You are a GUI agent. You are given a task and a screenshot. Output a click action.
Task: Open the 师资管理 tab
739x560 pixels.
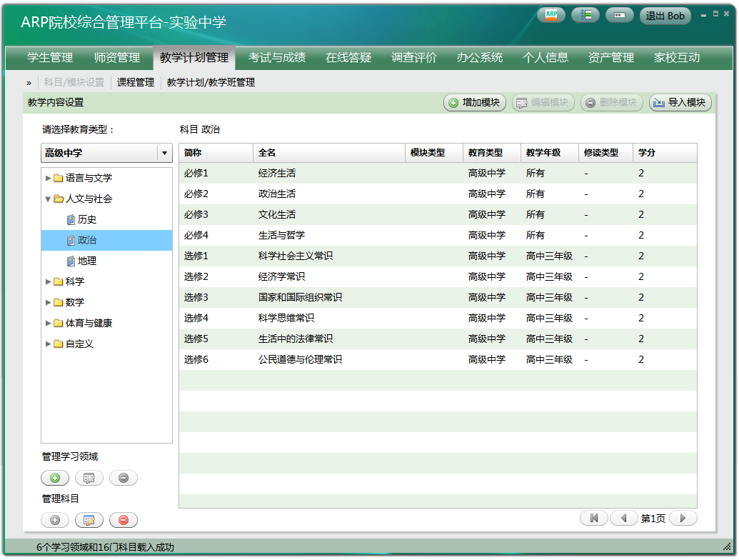117,58
